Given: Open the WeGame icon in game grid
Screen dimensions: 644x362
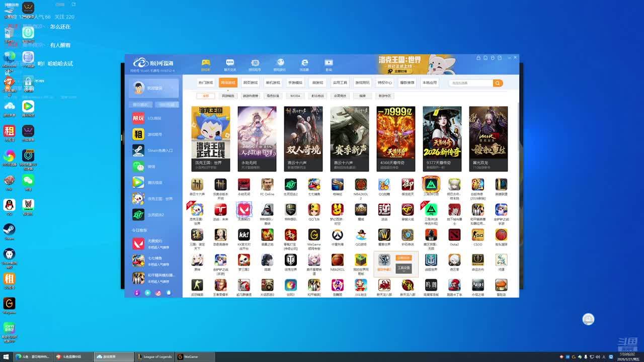Looking at the screenshot, I should [x=314, y=235].
